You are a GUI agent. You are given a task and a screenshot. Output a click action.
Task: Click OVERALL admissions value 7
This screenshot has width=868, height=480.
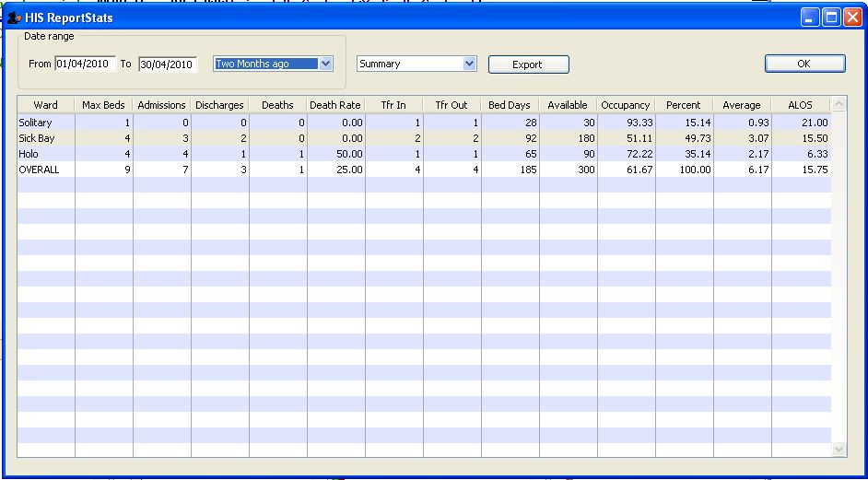pos(186,170)
